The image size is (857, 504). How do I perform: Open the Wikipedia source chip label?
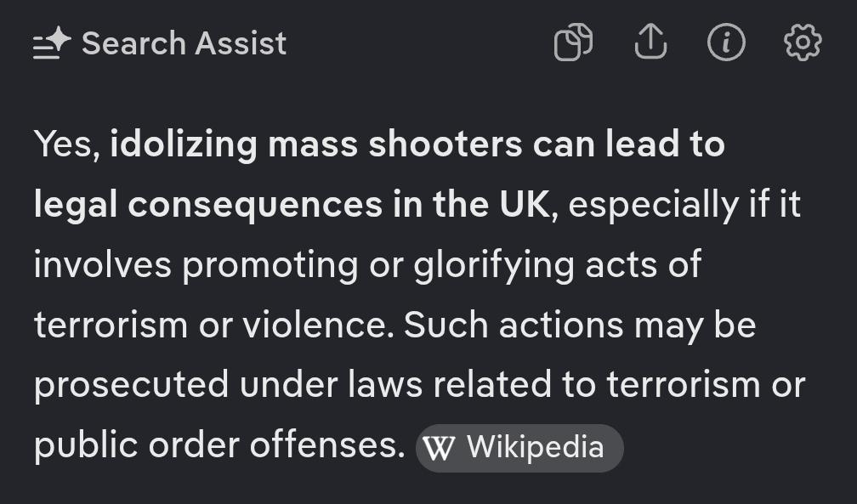coord(535,447)
